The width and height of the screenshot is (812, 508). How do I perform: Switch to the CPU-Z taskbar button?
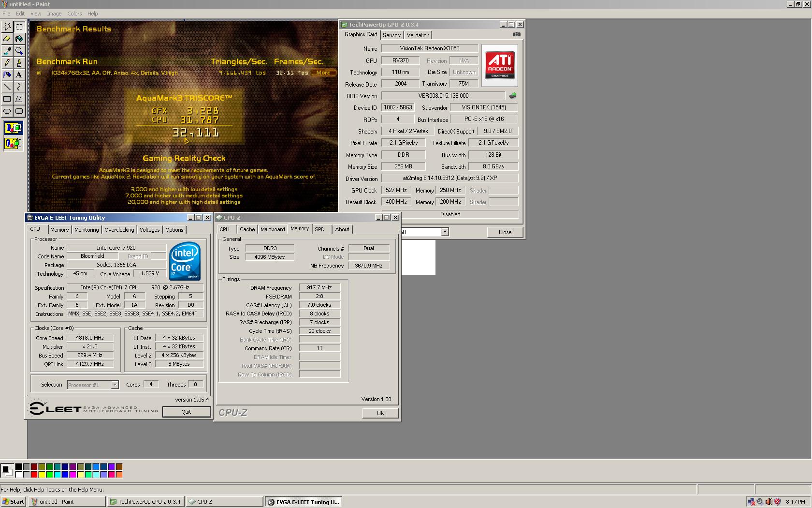coord(224,502)
